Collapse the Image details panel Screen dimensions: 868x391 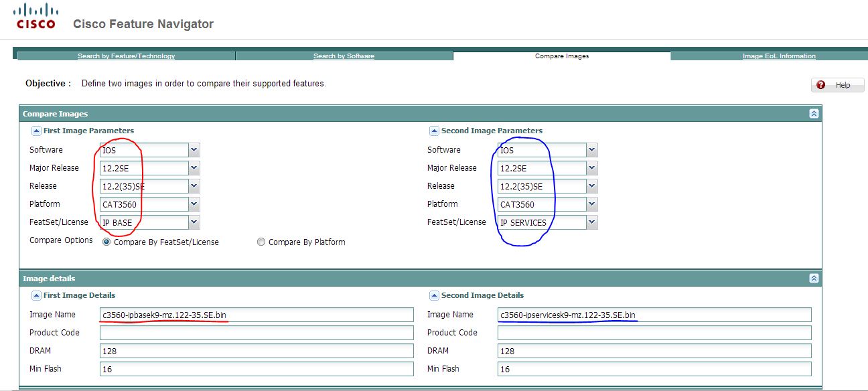point(814,278)
